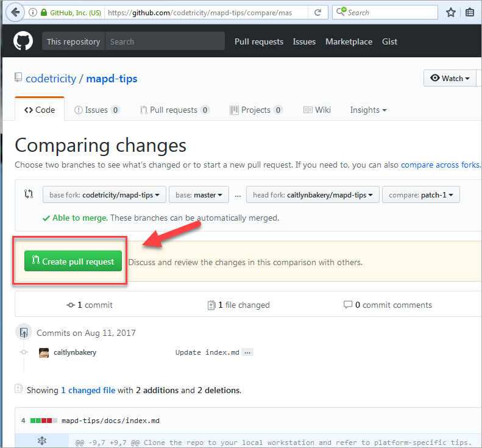Focus the GitHub repository search field
The height and width of the screenshot is (448, 482).
coord(165,41)
